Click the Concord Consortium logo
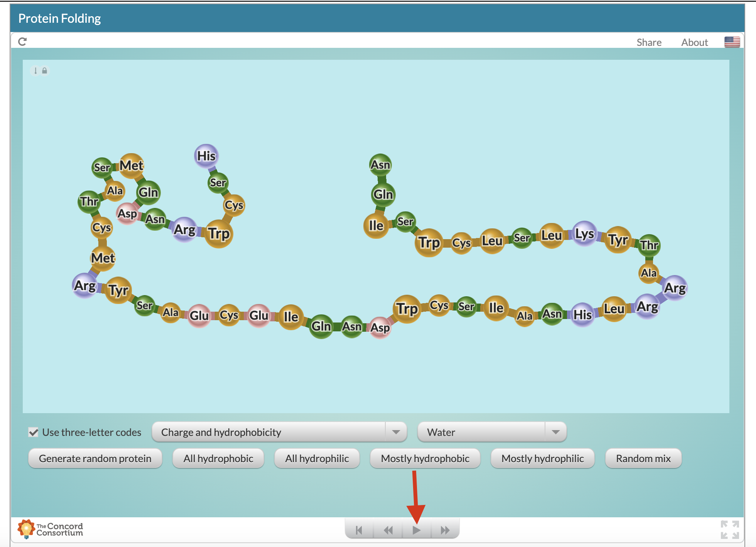This screenshot has height=547, width=756. tap(51, 529)
